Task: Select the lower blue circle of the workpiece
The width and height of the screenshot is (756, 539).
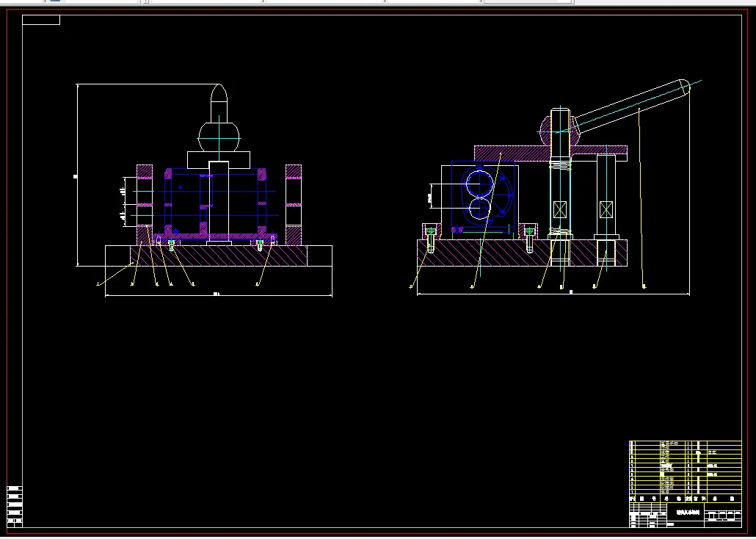Action: pyautogui.click(x=479, y=209)
